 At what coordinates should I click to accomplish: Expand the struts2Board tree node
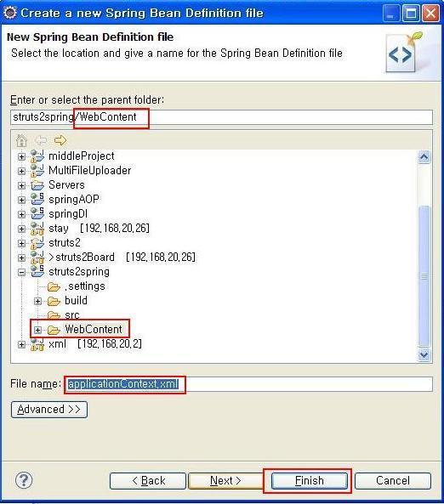pyautogui.click(x=21, y=258)
